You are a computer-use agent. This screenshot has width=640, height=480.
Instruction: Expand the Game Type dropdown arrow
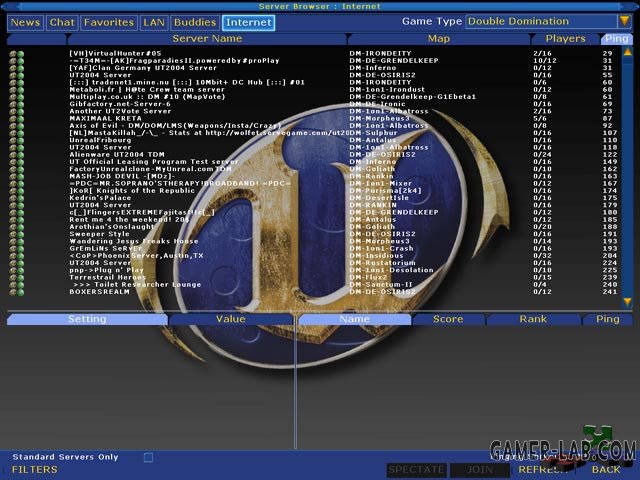pos(624,21)
